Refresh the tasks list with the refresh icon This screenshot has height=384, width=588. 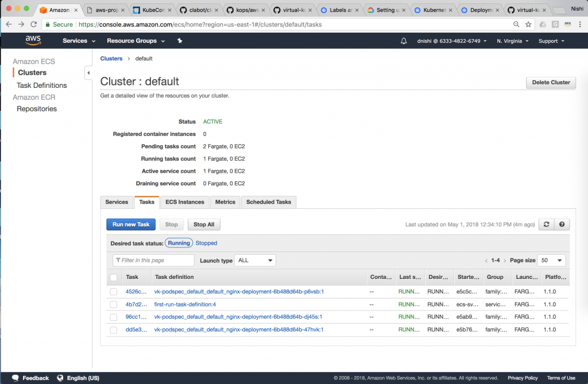click(x=547, y=224)
